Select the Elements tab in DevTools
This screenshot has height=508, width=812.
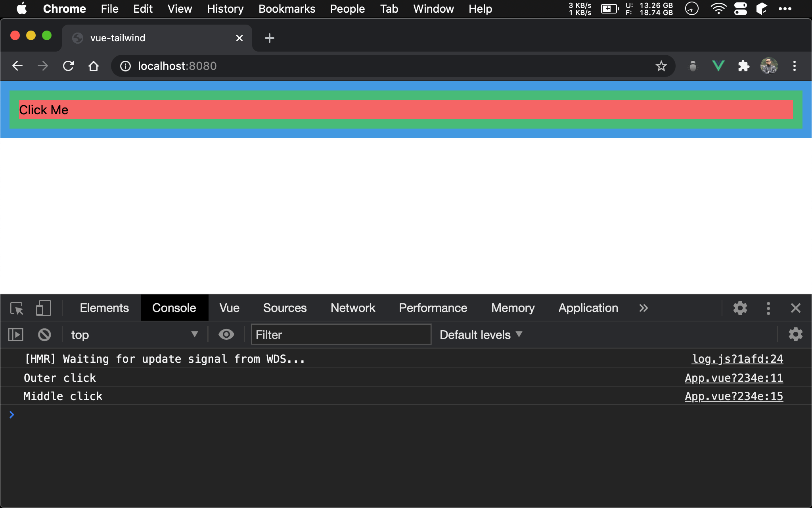pyautogui.click(x=103, y=307)
